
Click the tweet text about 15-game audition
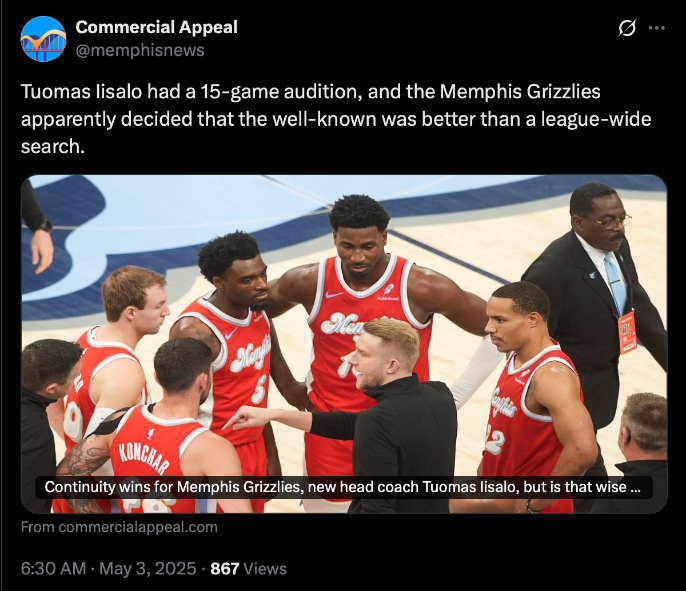[336, 119]
